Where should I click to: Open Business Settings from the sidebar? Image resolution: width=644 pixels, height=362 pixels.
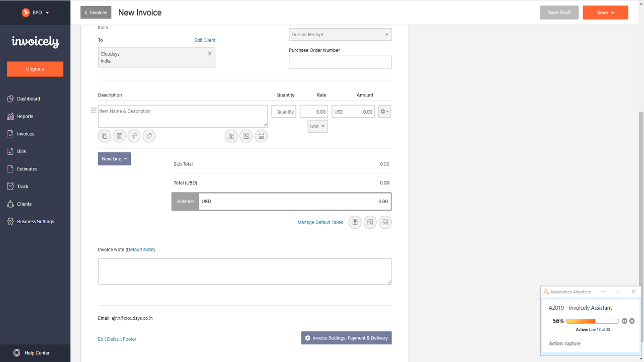[x=35, y=222]
